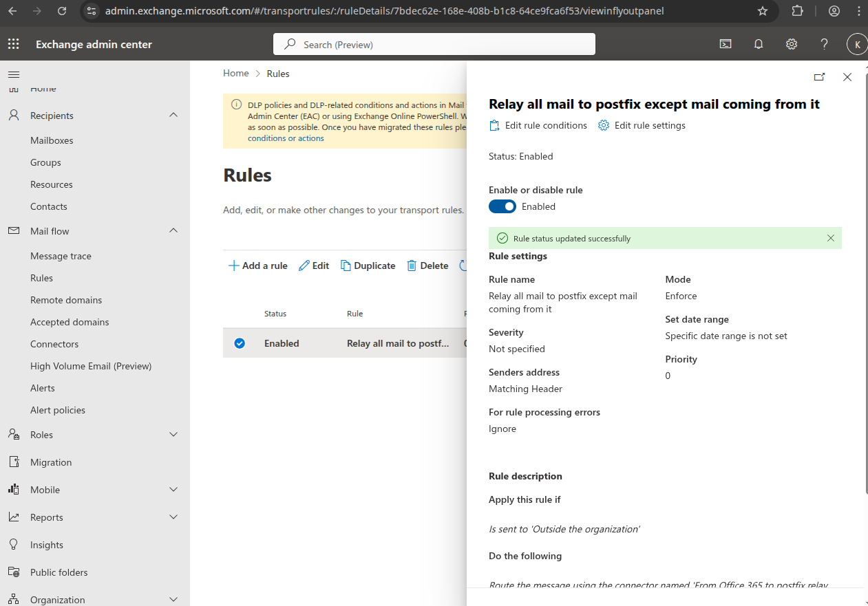
Task: Bookmark this page with star icon
Action: [763, 11]
